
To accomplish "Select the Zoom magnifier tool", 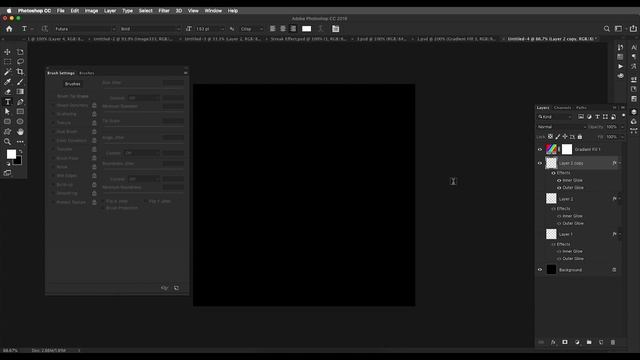I will [x=7, y=142].
